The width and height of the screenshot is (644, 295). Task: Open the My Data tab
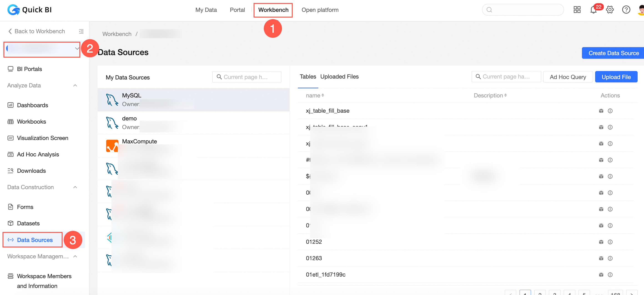click(x=206, y=10)
